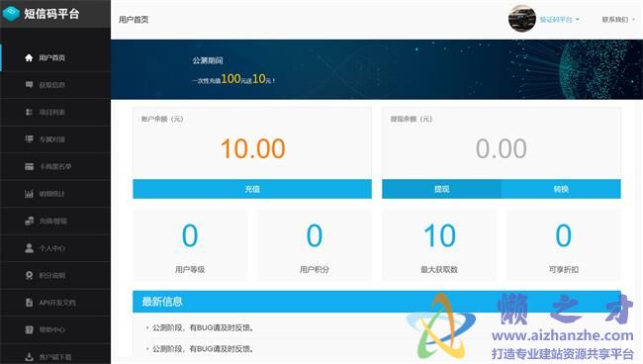
Task: Click the person icon for 个人中心
Action: (29, 248)
